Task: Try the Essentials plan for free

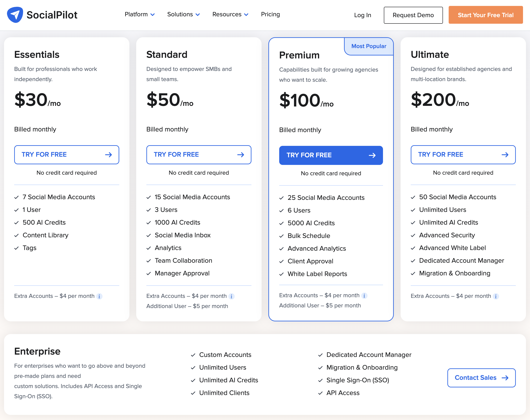Action: (66, 155)
